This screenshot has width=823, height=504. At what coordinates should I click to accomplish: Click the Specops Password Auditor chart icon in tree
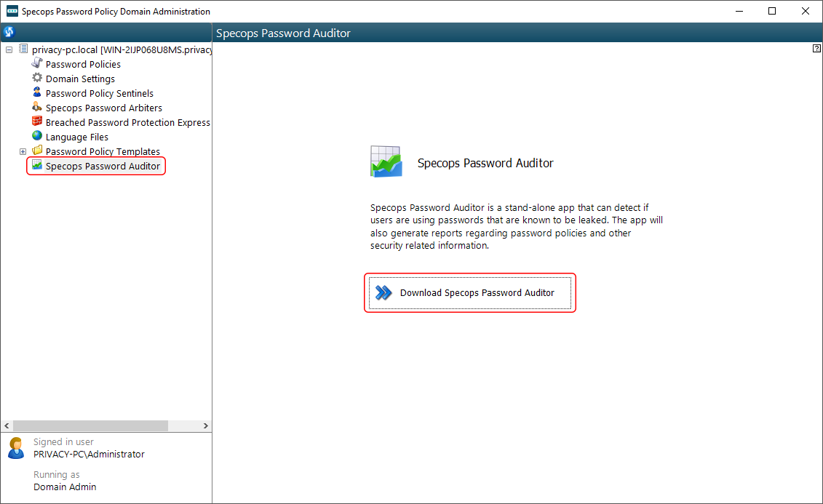click(36, 165)
